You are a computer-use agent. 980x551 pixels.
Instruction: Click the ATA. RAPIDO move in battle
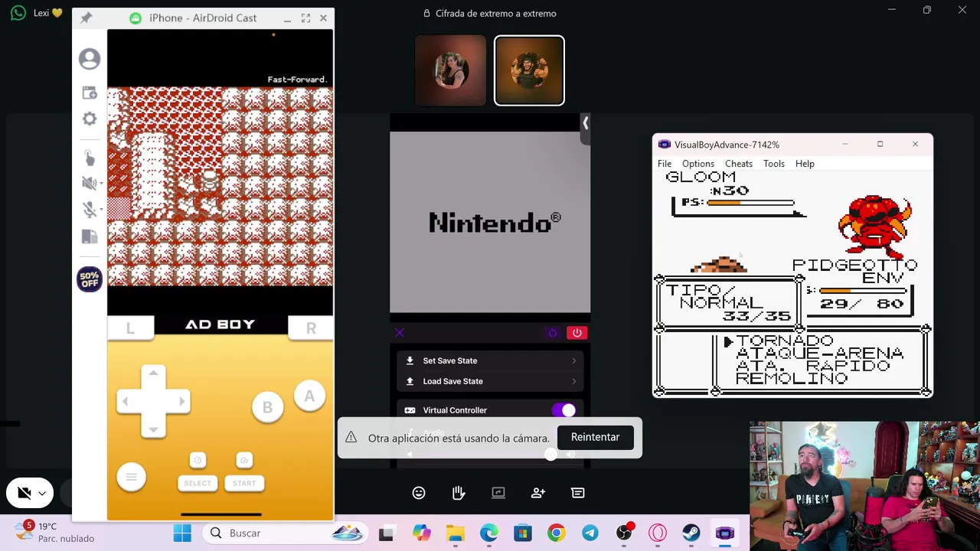click(x=812, y=366)
